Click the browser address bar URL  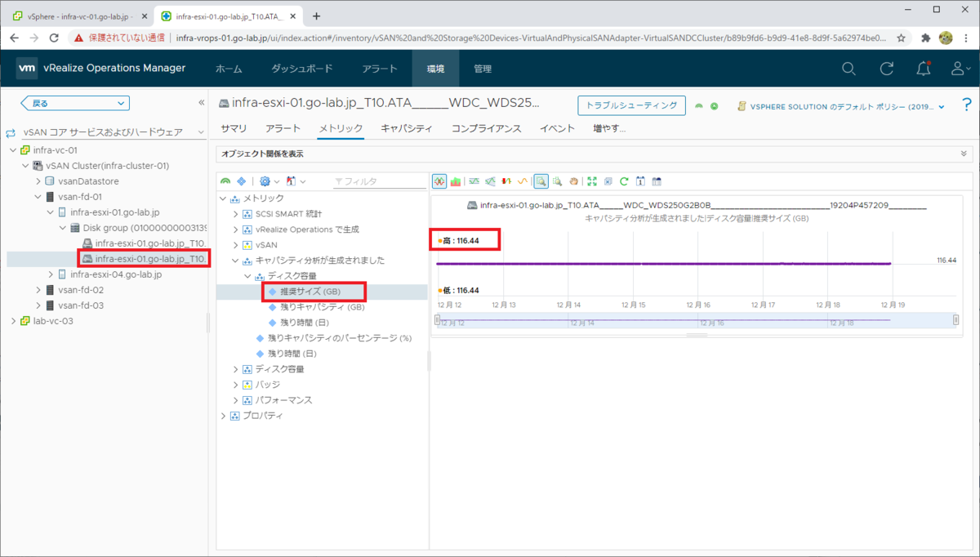click(x=532, y=38)
